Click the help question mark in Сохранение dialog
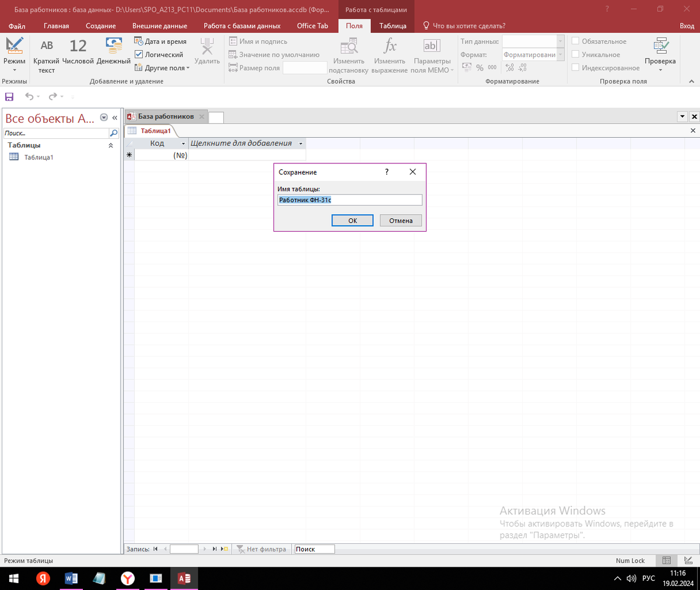The width and height of the screenshot is (700, 590). pyautogui.click(x=387, y=172)
